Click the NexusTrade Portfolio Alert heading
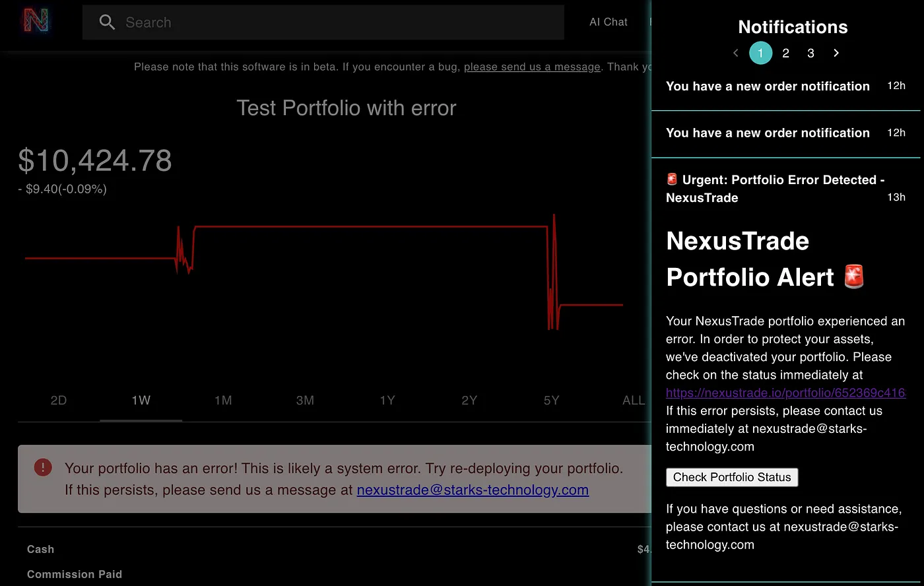Viewport: 924px width, 586px height. click(x=766, y=259)
